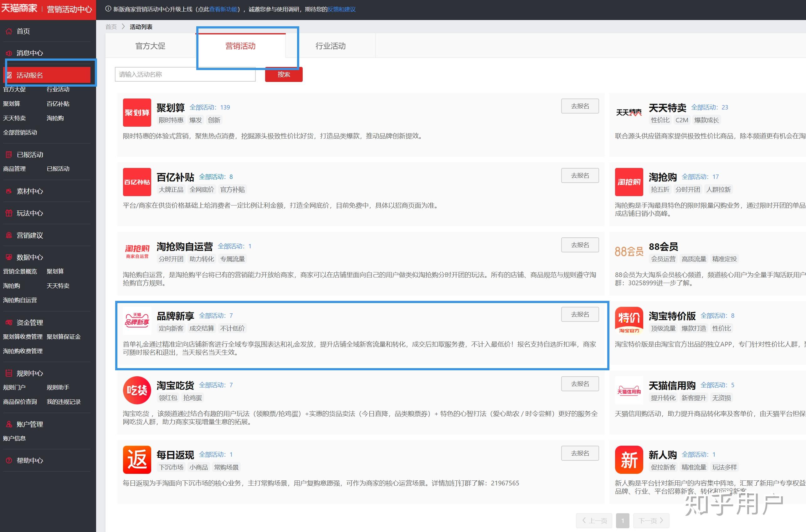Open 我的违规记录 in the sidebar
Screen dimensions: 806x532
64,402
